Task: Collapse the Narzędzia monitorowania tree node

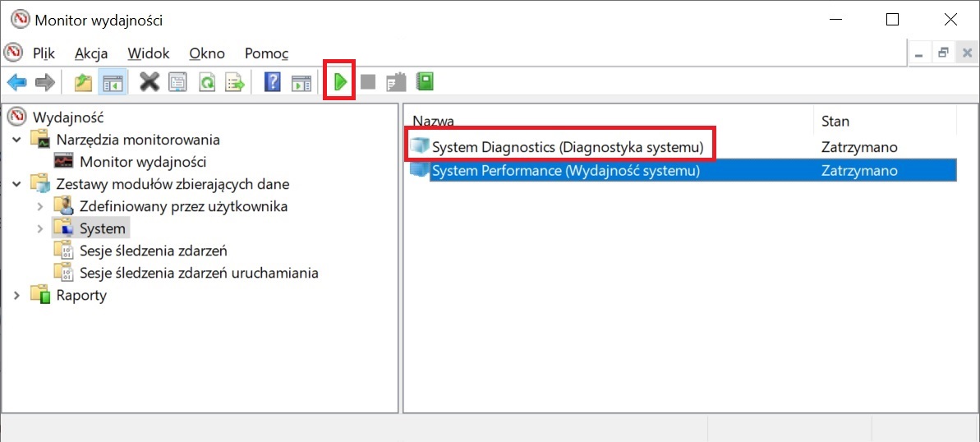Action: [x=17, y=140]
